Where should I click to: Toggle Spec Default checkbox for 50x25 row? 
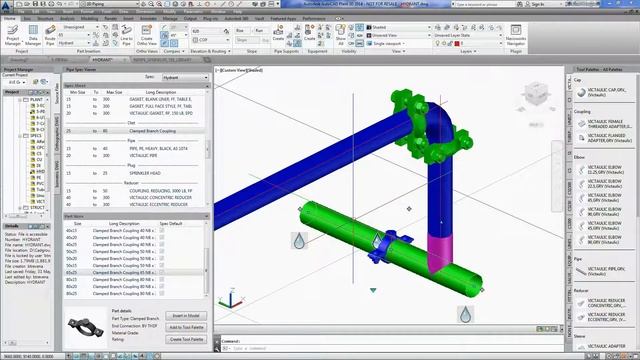point(162,251)
